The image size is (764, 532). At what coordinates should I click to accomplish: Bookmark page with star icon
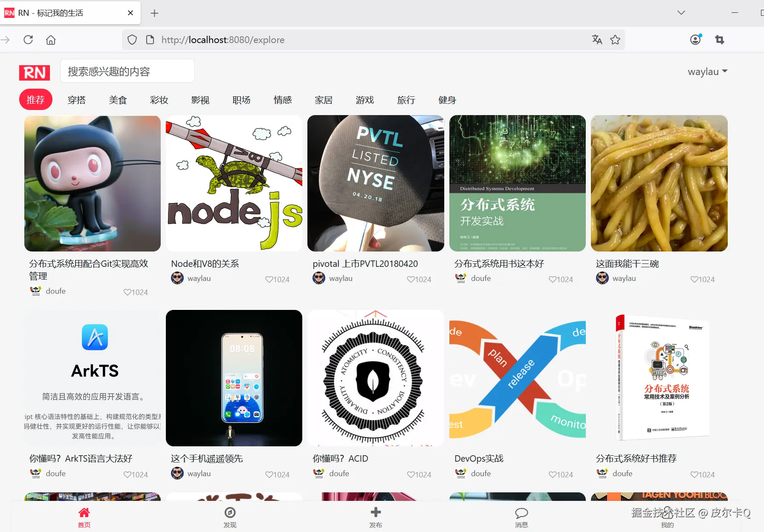(615, 40)
